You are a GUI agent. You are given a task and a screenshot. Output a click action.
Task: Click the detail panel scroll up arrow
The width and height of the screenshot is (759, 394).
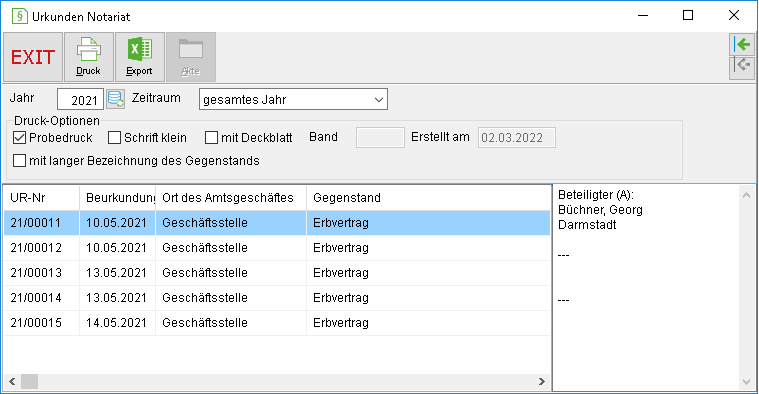[x=746, y=195]
